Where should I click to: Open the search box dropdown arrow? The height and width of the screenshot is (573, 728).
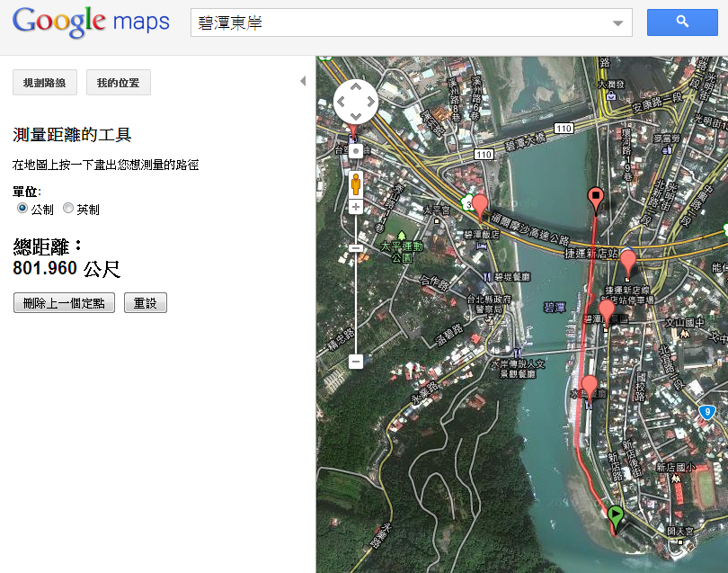click(x=617, y=23)
